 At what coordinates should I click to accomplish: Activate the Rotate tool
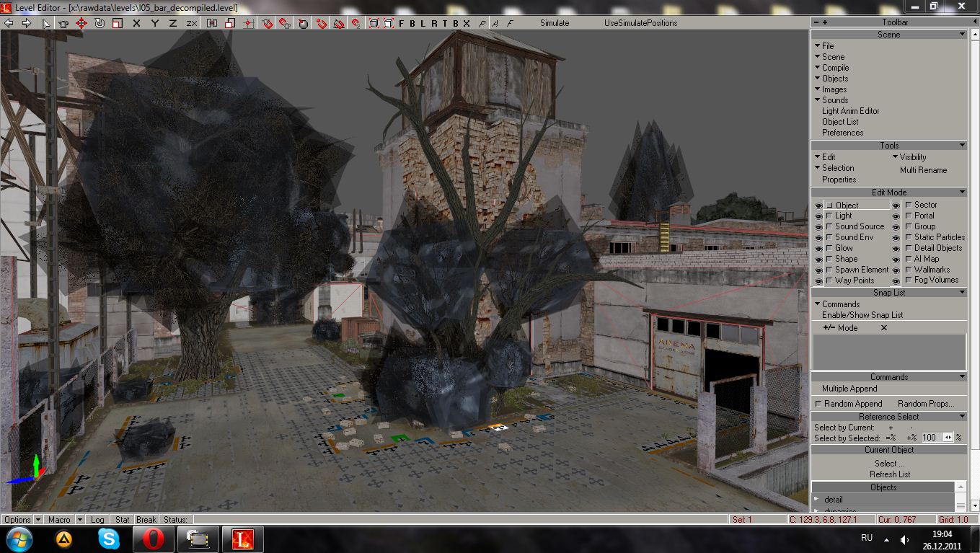point(99,23)
